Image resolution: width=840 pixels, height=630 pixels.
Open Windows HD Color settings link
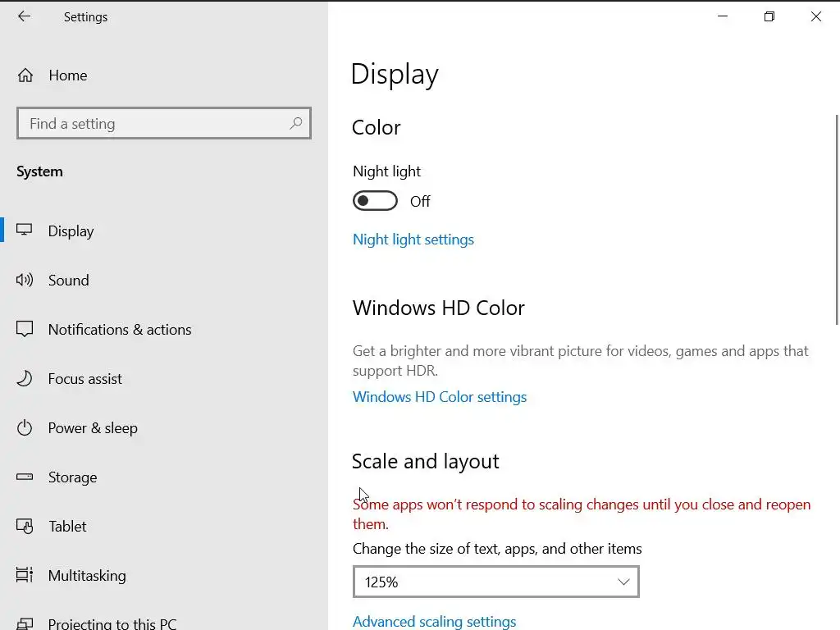[x=440, y=397]
